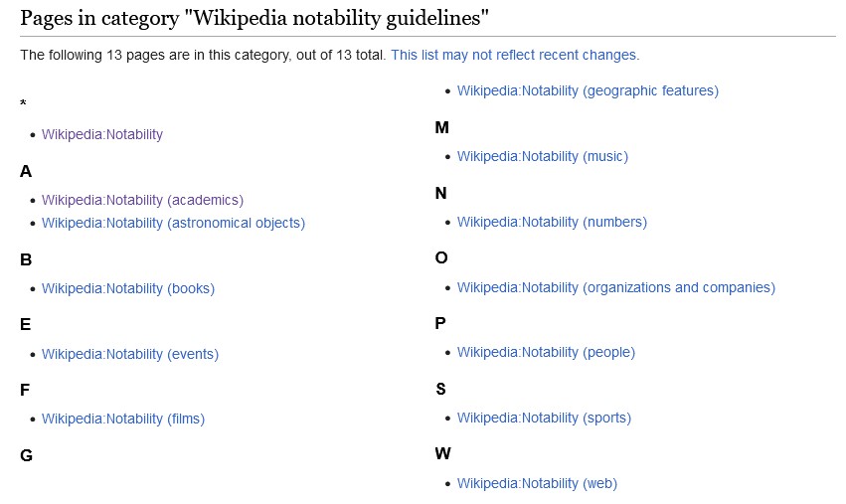Image resolution: width=846 pixels, height=504 pixels.
Task: Click the "W" section letter heading
Action: pyautogui.click(x=442, y=454)
